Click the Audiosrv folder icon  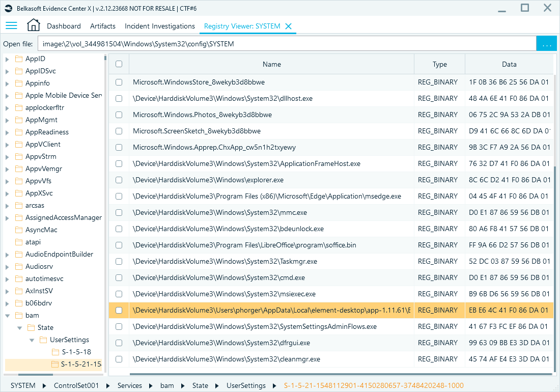tap(19, 267)
